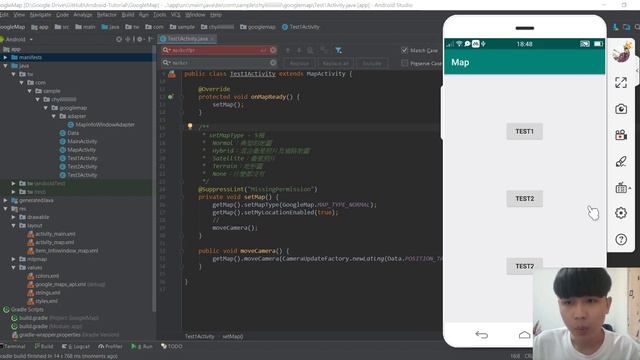
Task: Start screen recording with video camera icon
Action: pyautogui.click(x=621, y=135)
